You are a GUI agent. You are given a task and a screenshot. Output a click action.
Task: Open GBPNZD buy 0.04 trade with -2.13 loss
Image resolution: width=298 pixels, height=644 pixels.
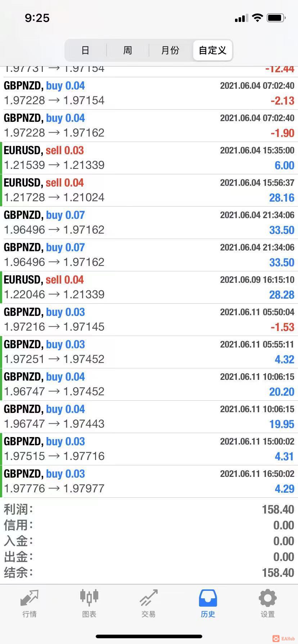pyautogui.click(x=149, y=93)
